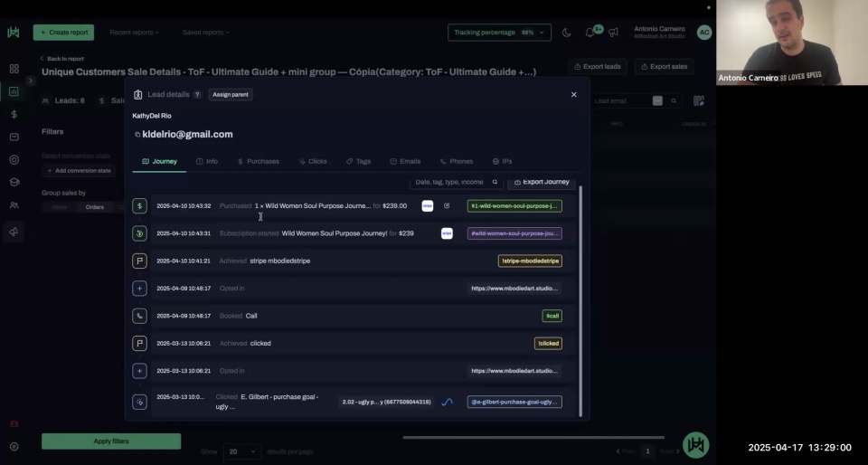Open the chat widget logo at bottom right
This screenshot has width=868, height=465.
click(x=696, y=445)
